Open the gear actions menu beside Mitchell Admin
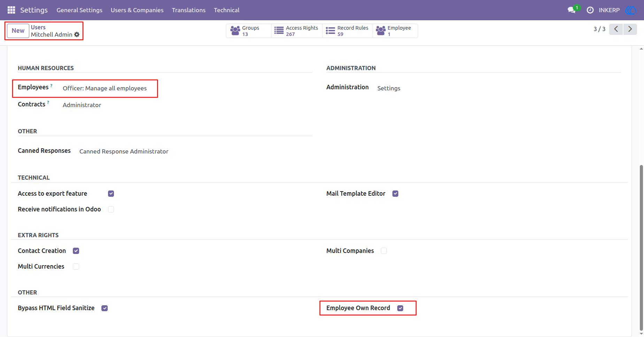The width and height of the screenshot is (644, 337). [77, 35]
